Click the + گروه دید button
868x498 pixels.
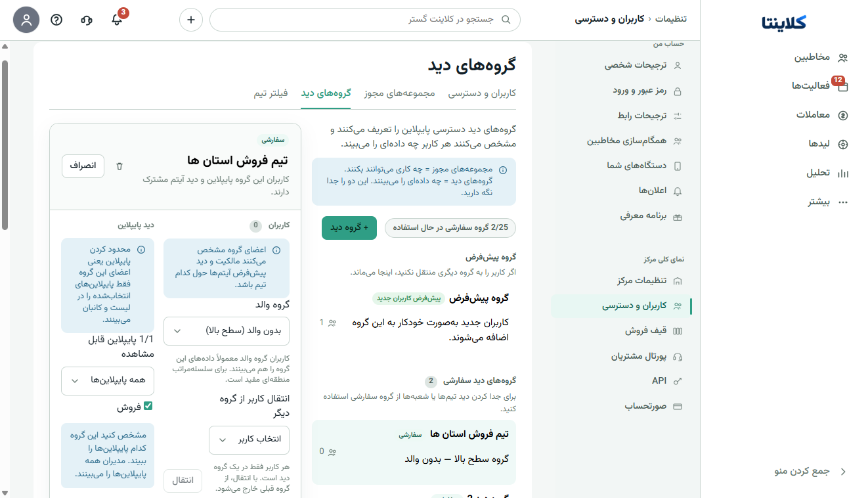(x=349, y=228)
